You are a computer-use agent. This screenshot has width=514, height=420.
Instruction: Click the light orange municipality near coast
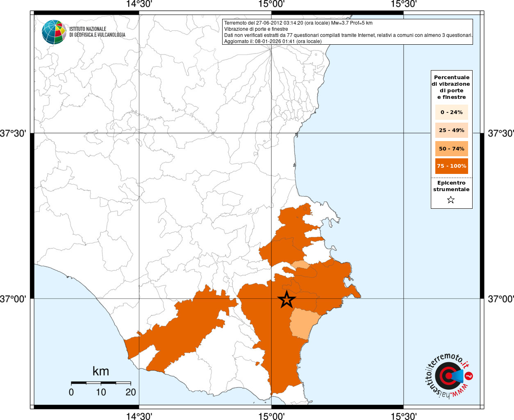click(x=304, y=324)
